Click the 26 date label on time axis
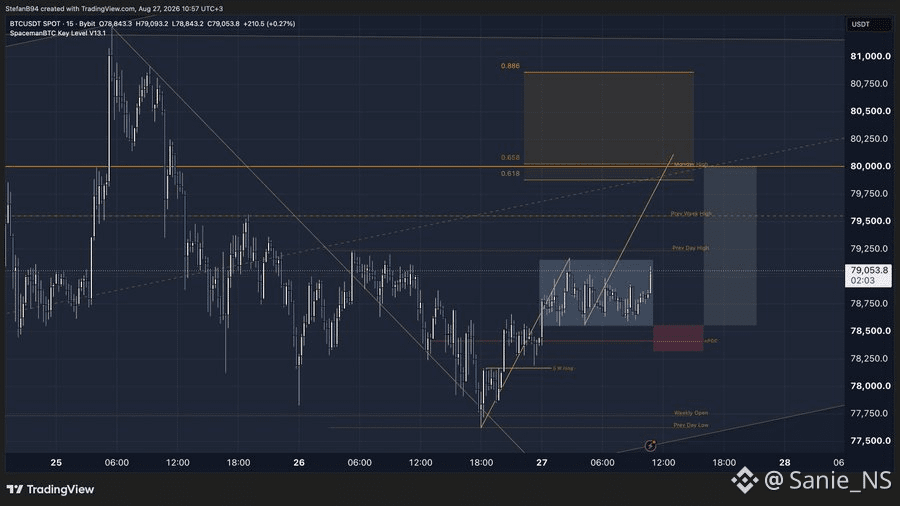This screenshot has width=900, height=506. tap(298, 462)
